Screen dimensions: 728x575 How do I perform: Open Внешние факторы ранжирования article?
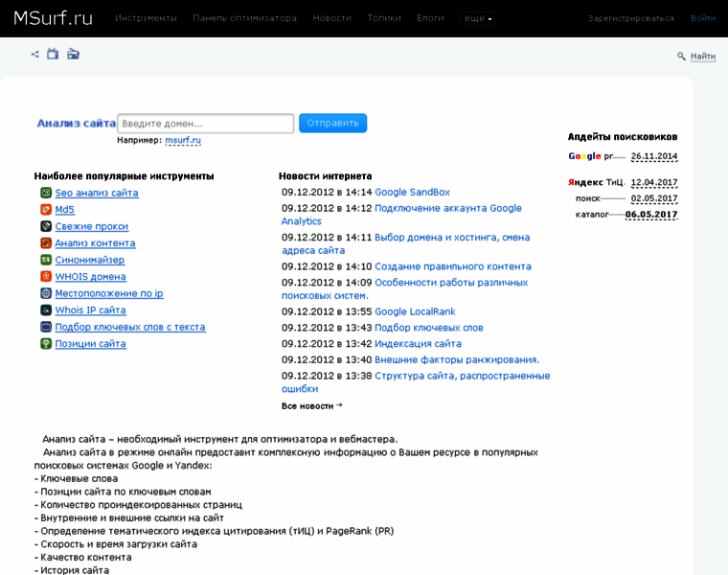point(457,360)
